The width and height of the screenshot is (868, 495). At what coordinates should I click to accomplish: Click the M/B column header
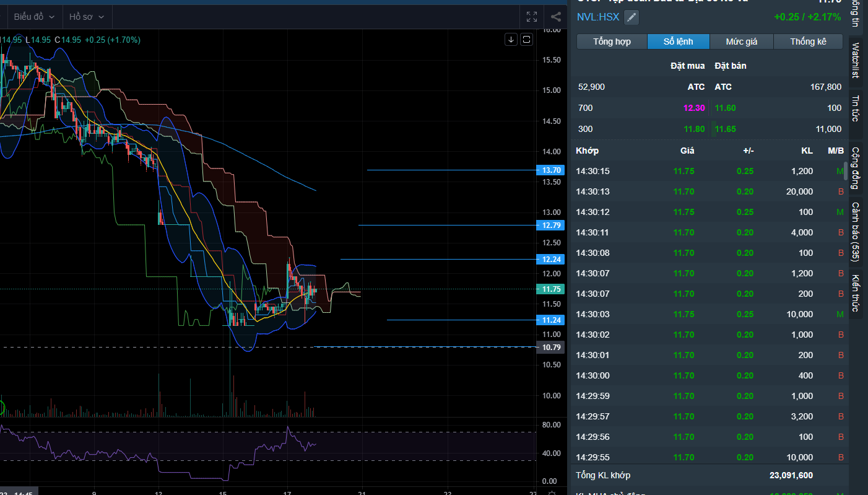pyautogui.click(x=836, y=151)
